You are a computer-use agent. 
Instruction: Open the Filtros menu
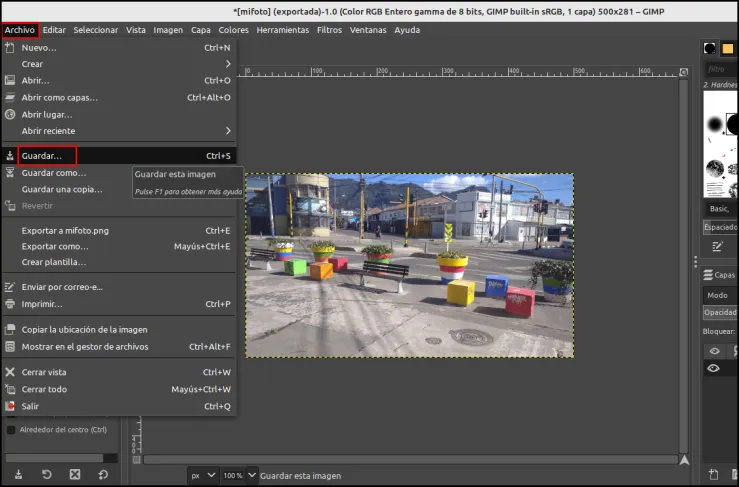(x=329, y=30)
